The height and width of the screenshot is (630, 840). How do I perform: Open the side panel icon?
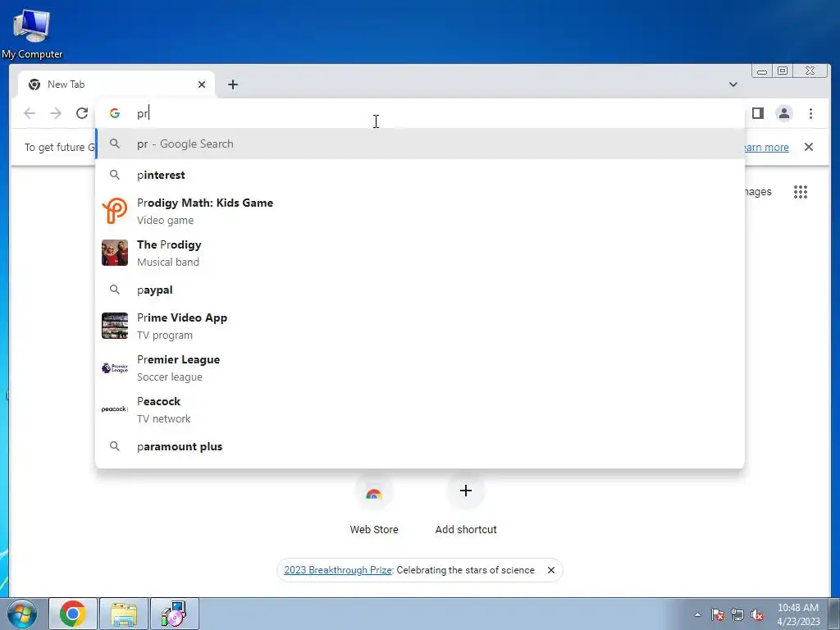[x=757, y=113]
